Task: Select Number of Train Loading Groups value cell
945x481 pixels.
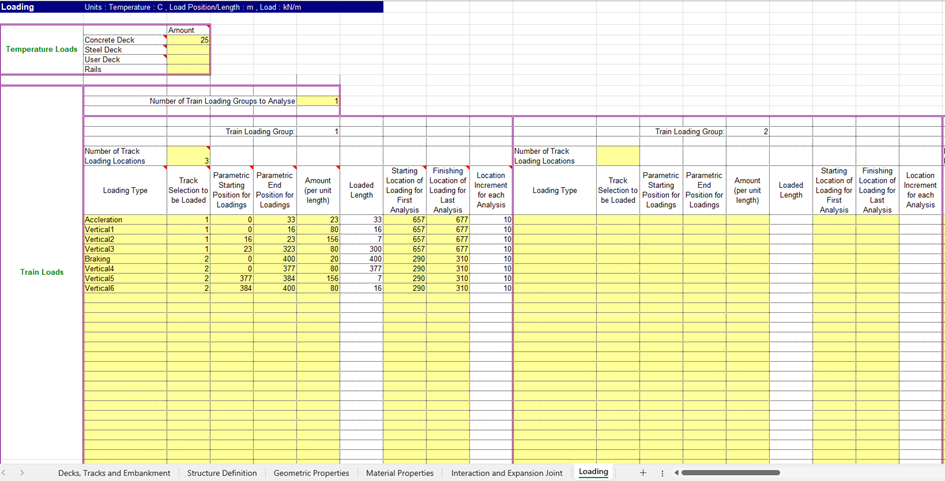Action: coord(318,101)
